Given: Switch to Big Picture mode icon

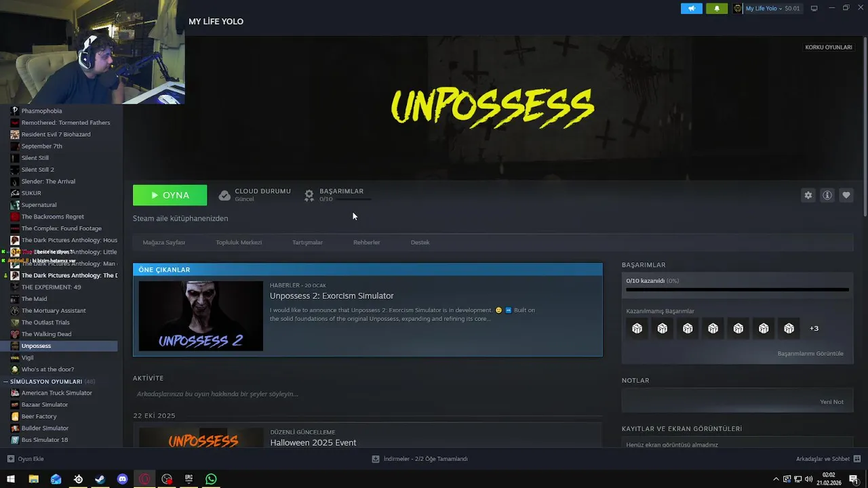Looking at the screenshot, I should [x=814, y=8].
